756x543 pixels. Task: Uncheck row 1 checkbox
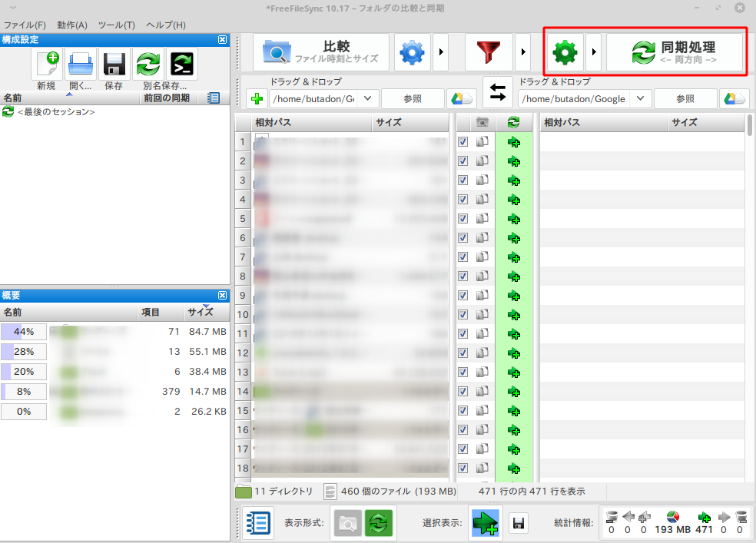(463, 141)
